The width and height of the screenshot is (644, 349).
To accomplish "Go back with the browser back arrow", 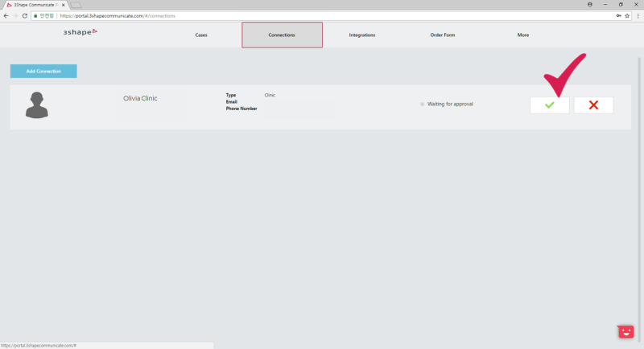I will (6, 15).
